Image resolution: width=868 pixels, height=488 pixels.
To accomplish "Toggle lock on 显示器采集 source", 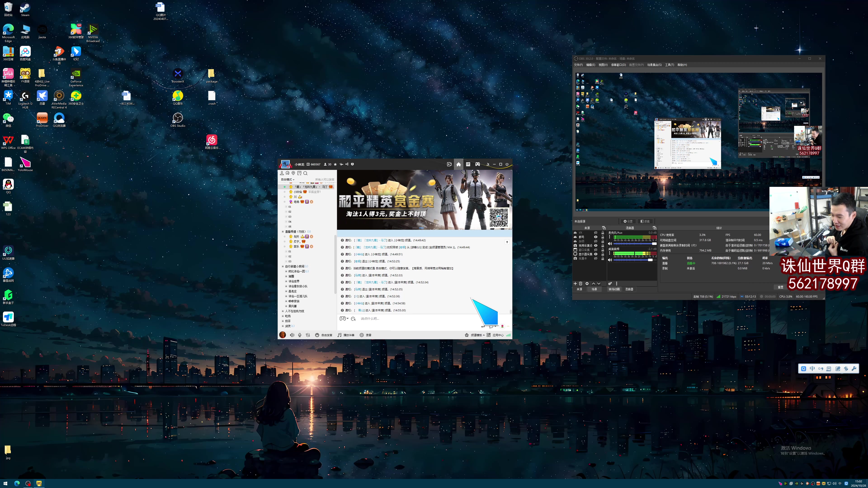I will [x=603, y=254].
